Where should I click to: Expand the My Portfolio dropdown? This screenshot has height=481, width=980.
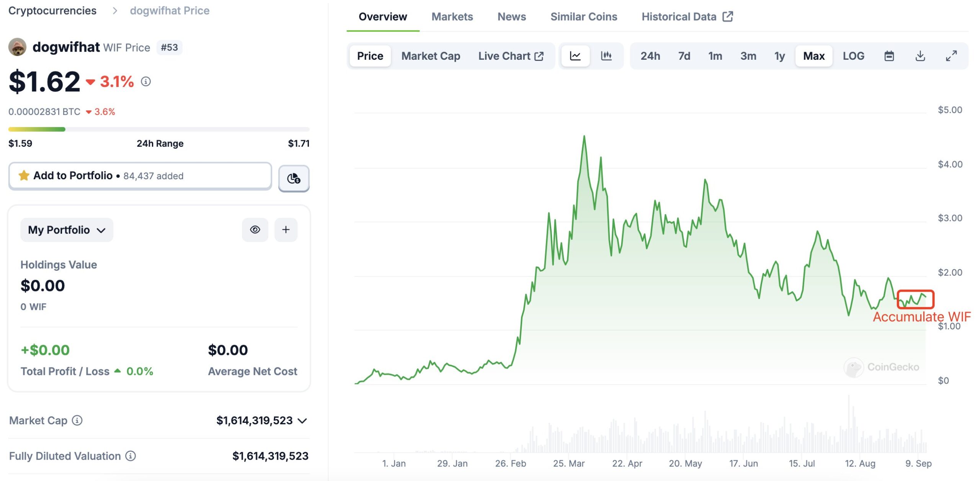[x=67, y=230]
